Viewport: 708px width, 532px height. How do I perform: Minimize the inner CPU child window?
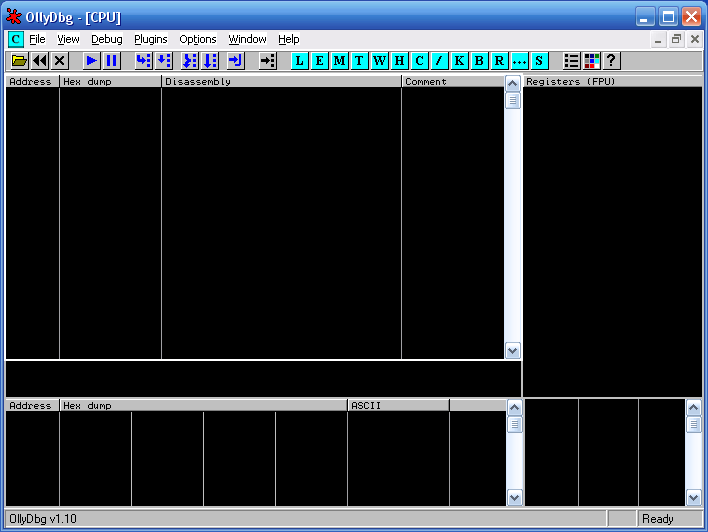pyautogui.click(x=658, y=39)
